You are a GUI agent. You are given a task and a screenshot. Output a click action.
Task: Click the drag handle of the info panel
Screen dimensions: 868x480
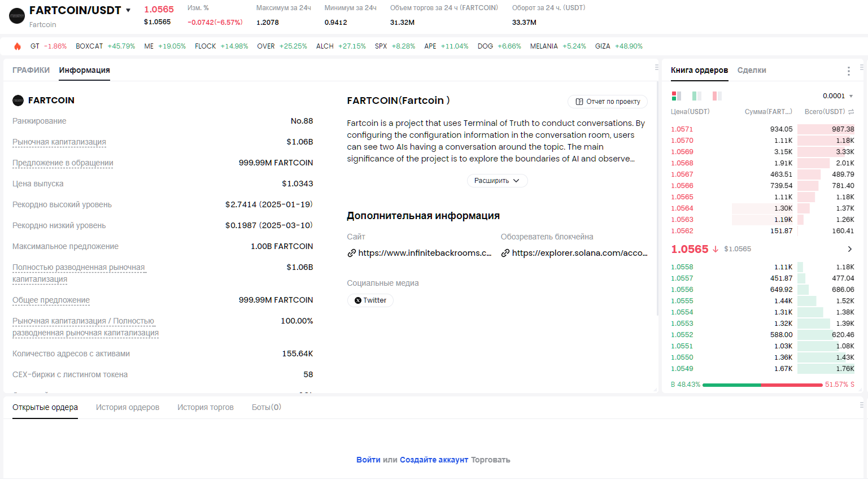pos(656,67)
